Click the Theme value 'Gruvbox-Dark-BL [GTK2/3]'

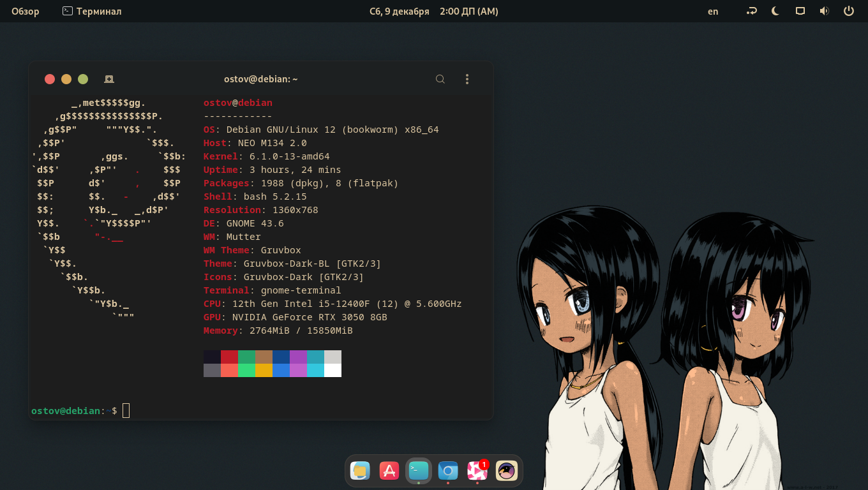pos(312,264)
